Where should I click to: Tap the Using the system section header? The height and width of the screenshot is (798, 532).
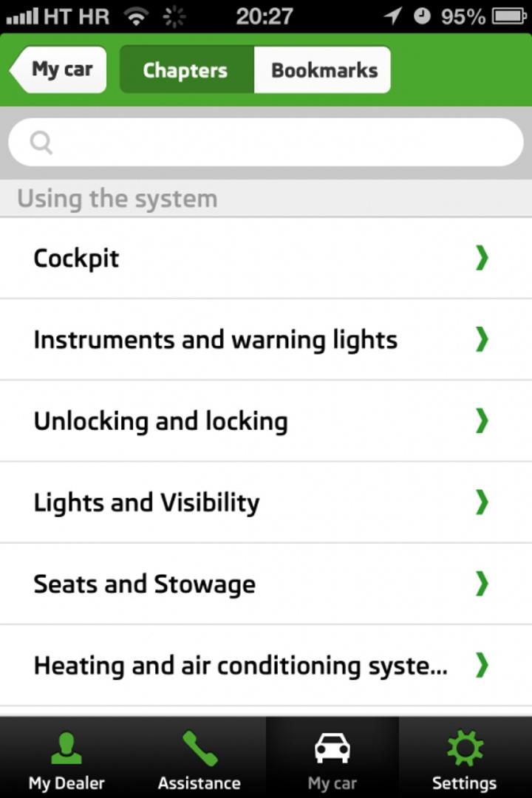[117, 199]
